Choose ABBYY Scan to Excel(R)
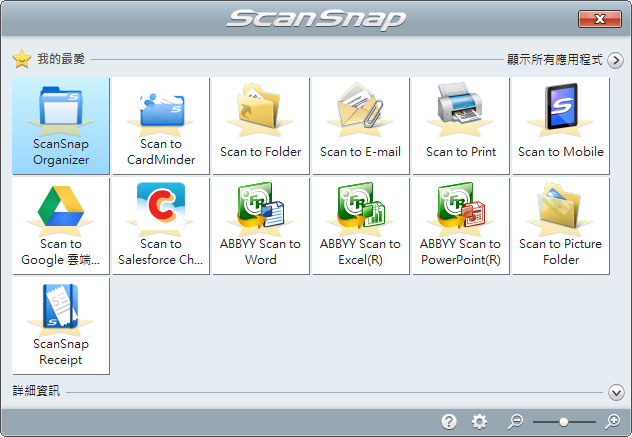 [x=360, y=225]
